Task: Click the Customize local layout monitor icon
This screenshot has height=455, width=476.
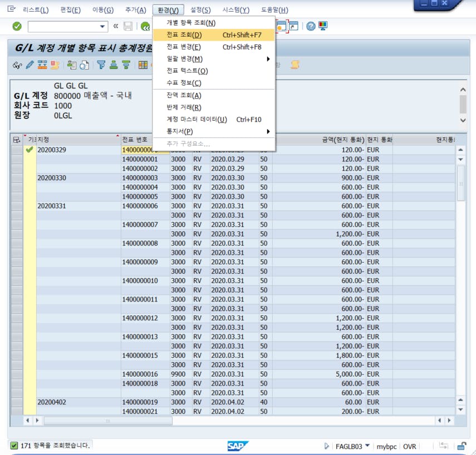Action: coord(323,26)
